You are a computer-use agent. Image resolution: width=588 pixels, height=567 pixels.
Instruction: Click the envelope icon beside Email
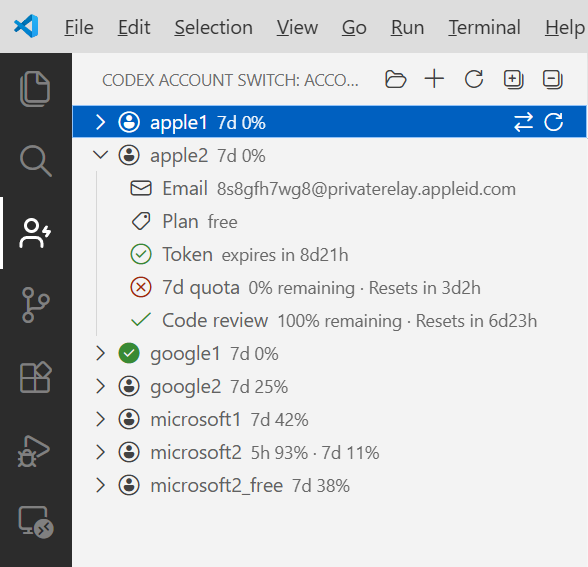[x=141, y=188]
